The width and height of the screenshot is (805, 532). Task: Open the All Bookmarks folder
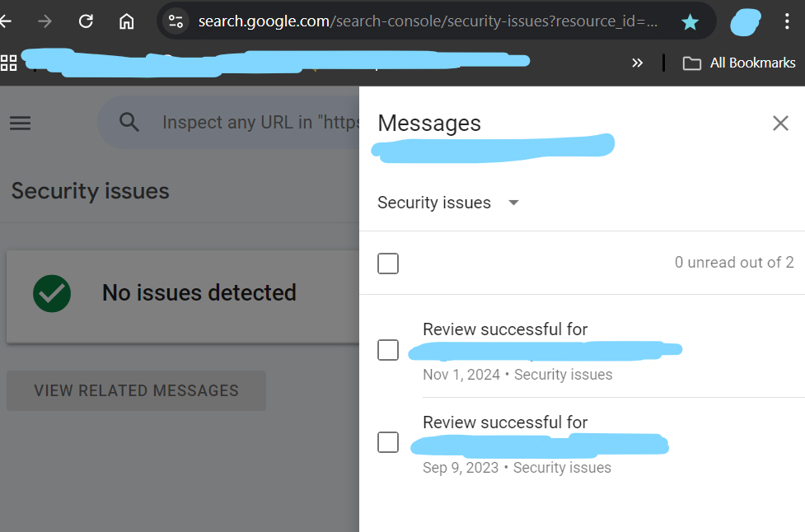(739, 63)
